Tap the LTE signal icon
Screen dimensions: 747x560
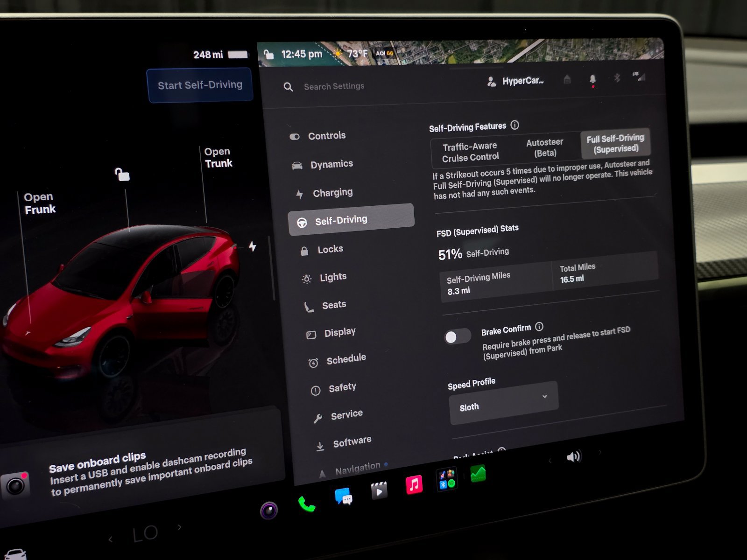[640, 76]
